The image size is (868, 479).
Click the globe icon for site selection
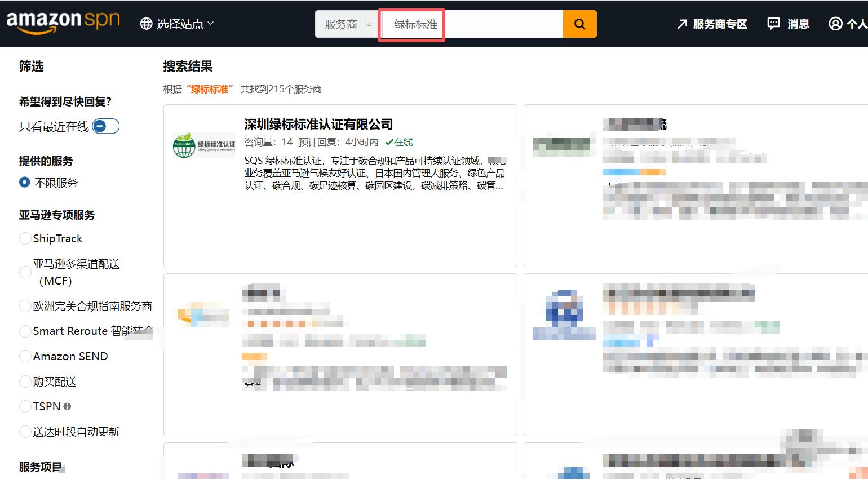pos(146,24)
